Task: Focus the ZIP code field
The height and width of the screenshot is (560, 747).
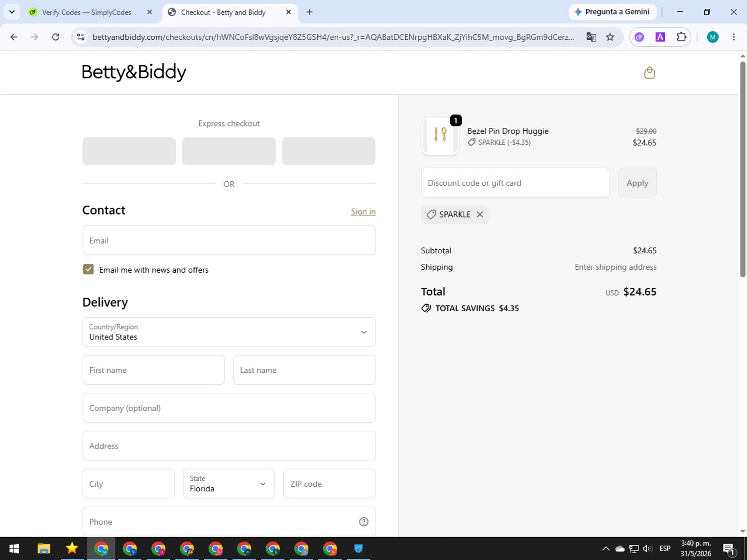Action: coord(329,483)
